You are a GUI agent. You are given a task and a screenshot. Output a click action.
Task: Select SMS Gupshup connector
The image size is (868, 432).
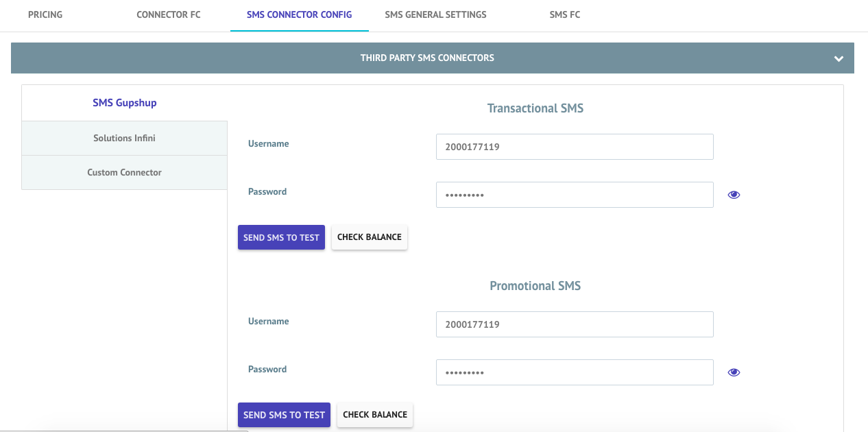(x=125, y=103)
